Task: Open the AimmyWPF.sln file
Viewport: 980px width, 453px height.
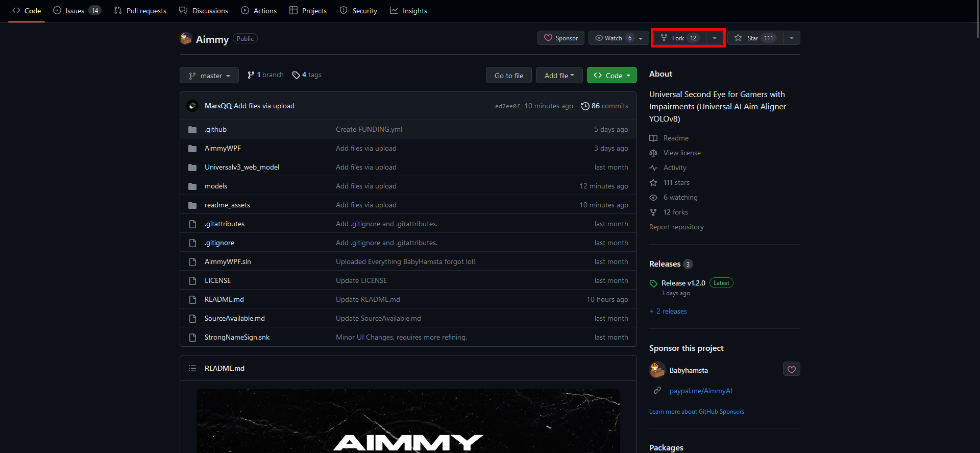Action: 228,261
